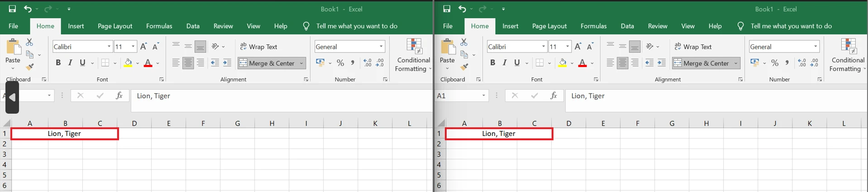Open Calibri font name dropdown in left window
The width and height of the screenshot is (868, 192).
[109, 47]
